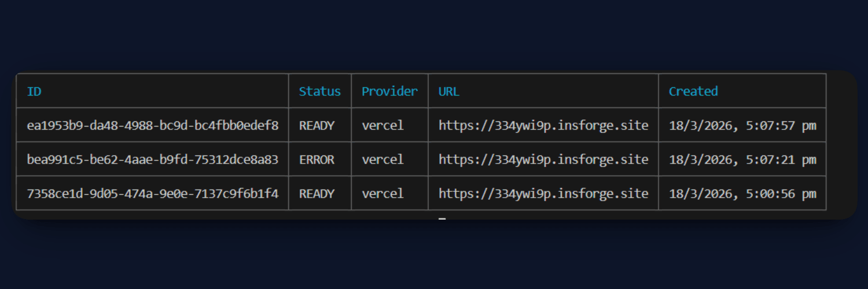Click READY status of the ea1953b9 deployment
The height and width of the screenshot is (289, 868).
(x=317, y=125)
